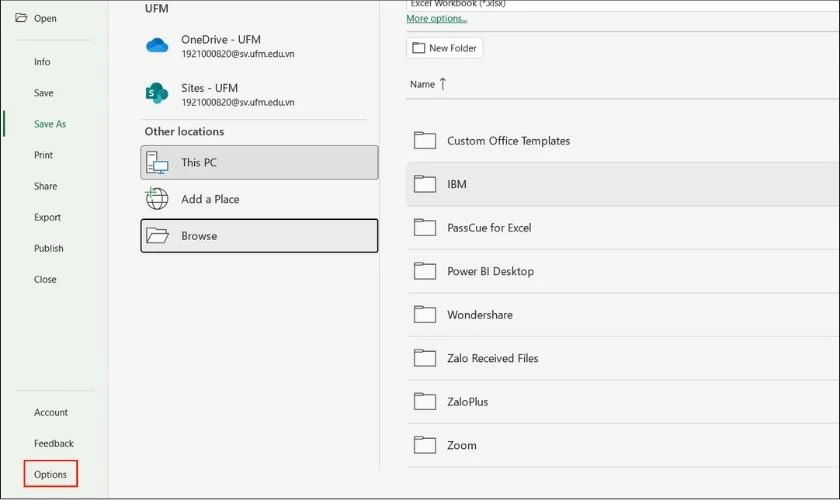Image resolution: width=840 pixels, height=500 pixels.
Task: Open the Feedback page
Action: (54, 443)
